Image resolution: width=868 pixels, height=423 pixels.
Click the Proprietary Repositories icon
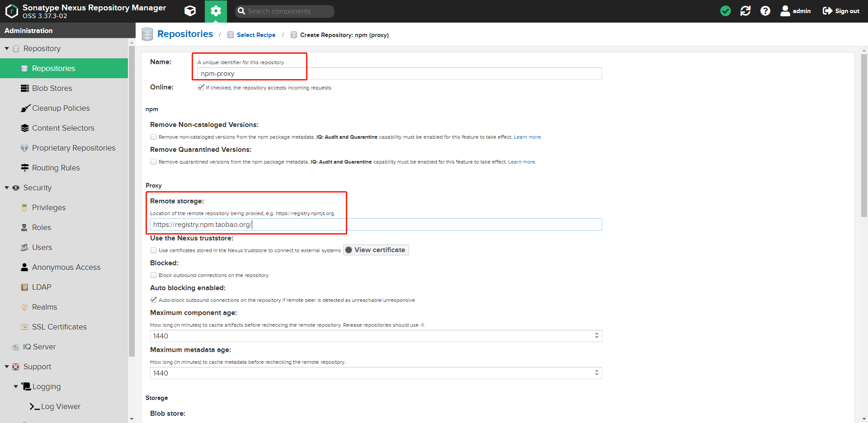pyautogui.click(x=25, y=148)
